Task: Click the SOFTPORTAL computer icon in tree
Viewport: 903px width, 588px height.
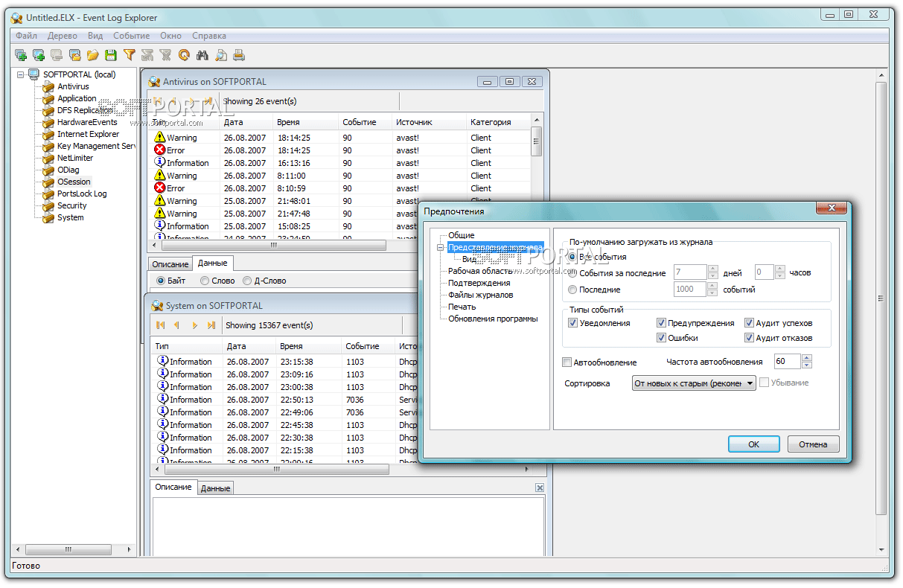Action: point(33,74)
